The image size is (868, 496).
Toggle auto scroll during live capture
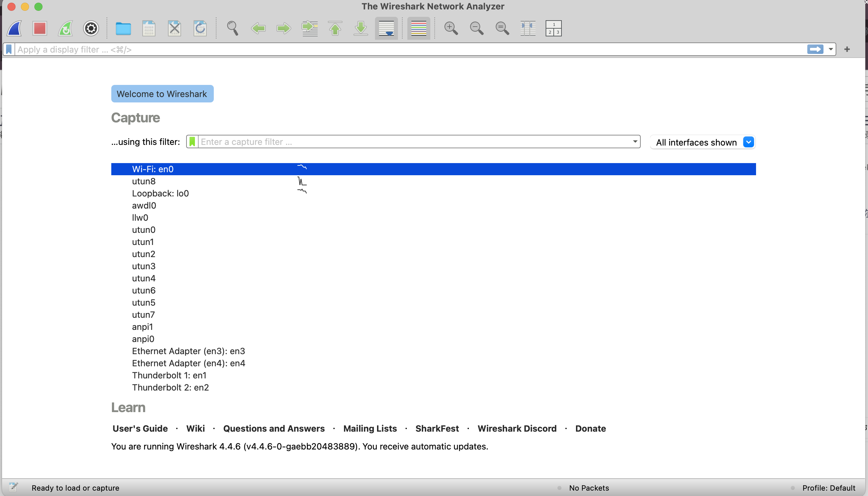tap(386, 28)
